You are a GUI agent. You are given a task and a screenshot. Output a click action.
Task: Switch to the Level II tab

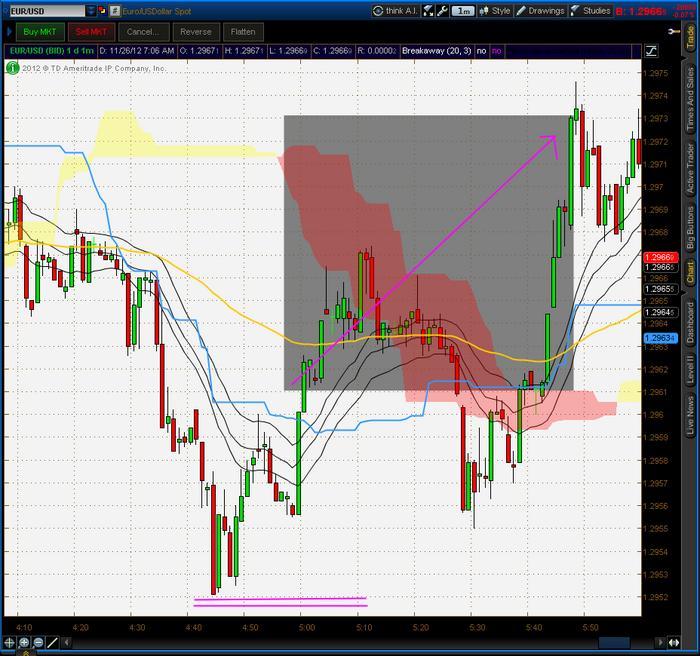pos(691,369)
